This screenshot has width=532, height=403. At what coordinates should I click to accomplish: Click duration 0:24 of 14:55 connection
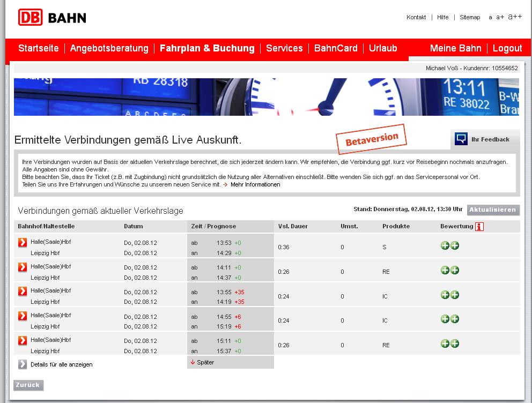coord(284,320)
